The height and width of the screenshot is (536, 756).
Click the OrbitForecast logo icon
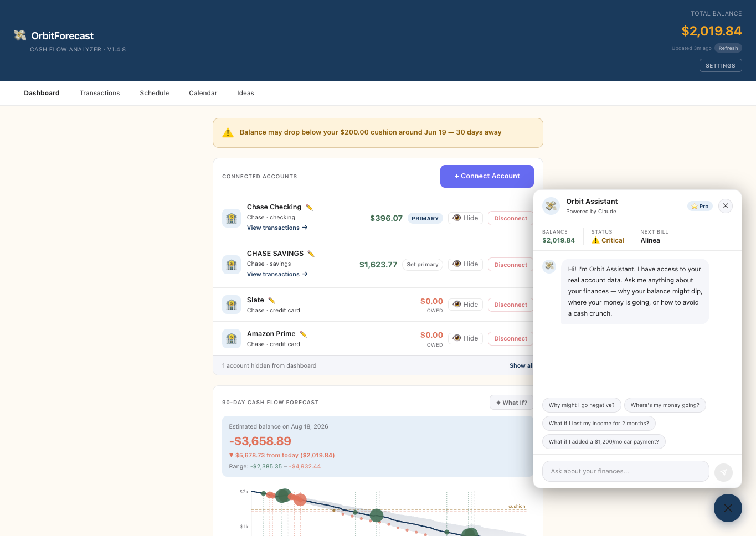pos(20,35)
